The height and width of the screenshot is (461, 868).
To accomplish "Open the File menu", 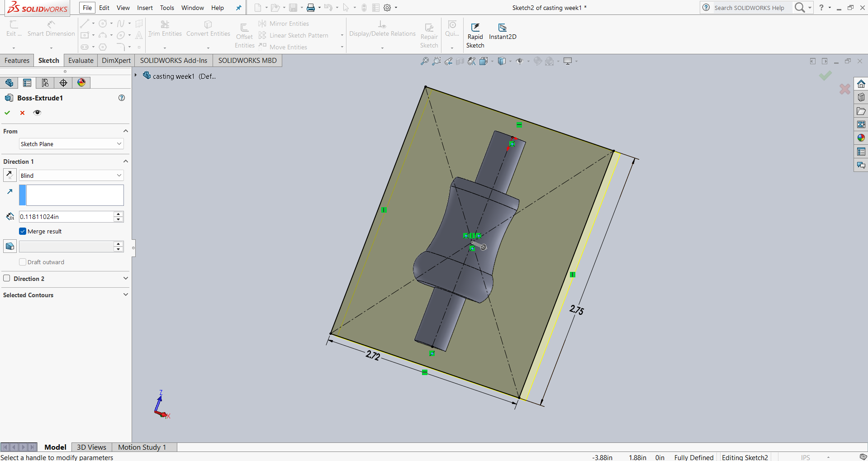I will pos(87,8).
